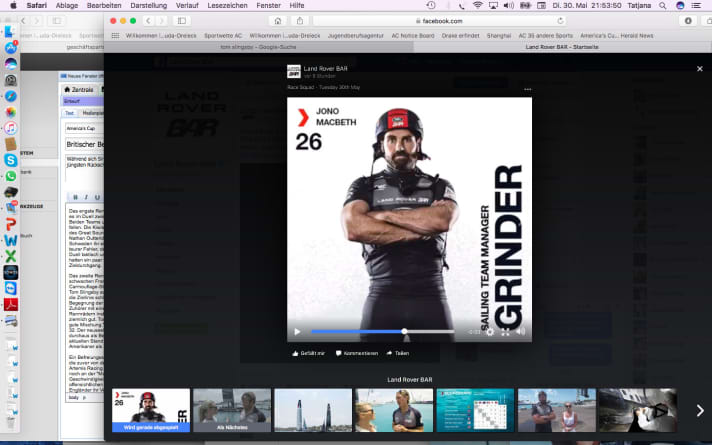Open AC 35 andere Sports bookmark

(545, 35)
